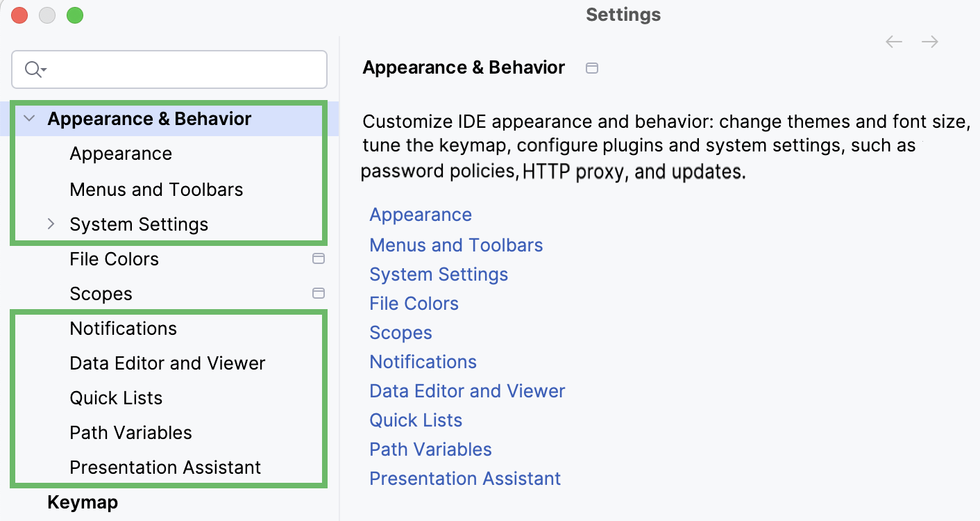Click the Notifications link
The width and height of the screenshot is (980, 521).
point(423,361)
